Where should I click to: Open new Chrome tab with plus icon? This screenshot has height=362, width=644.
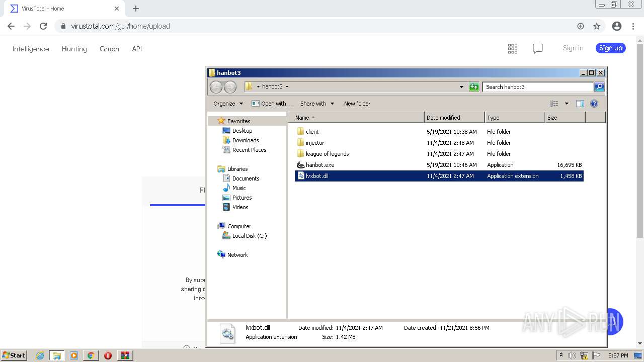point(136,9)
